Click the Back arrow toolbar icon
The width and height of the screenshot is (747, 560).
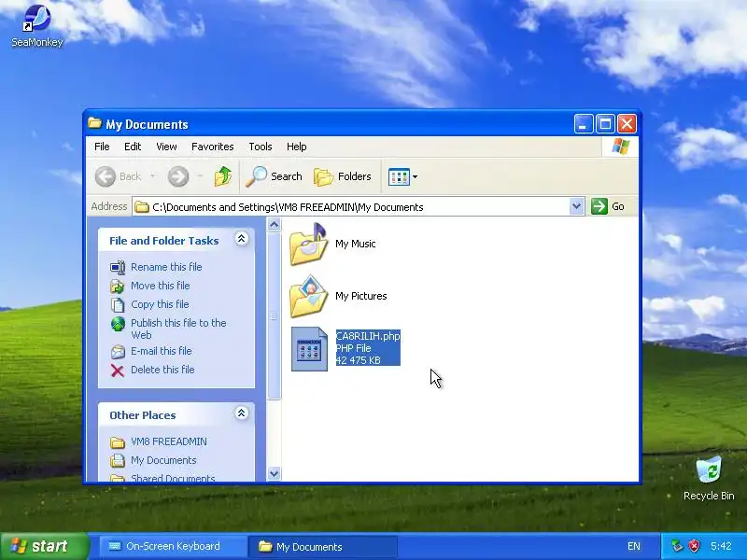pos(106,176)
